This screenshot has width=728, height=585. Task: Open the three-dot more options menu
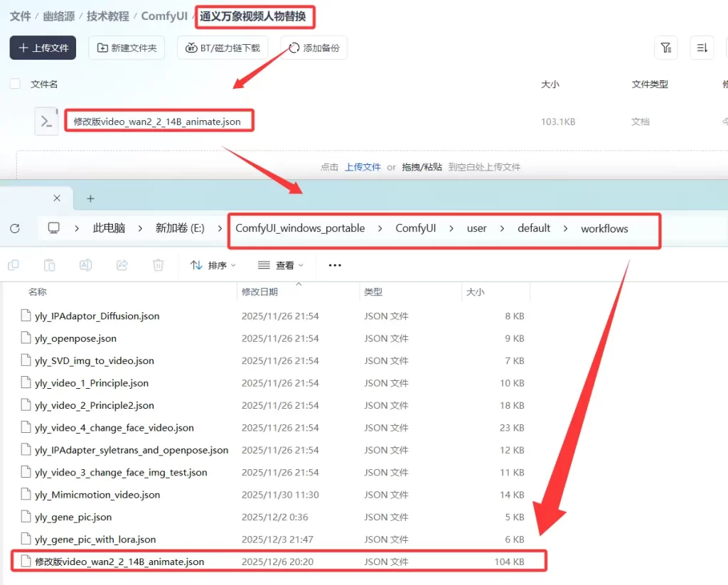[x=335, y=265]
